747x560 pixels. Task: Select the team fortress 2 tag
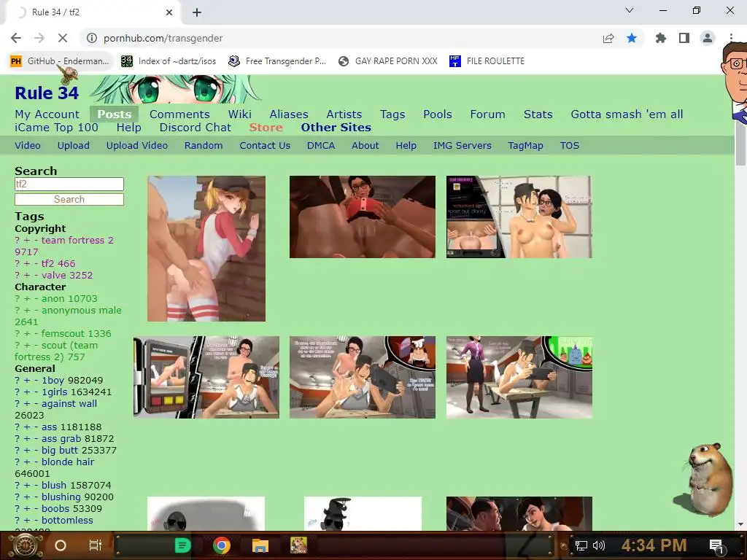click(77, 240)
